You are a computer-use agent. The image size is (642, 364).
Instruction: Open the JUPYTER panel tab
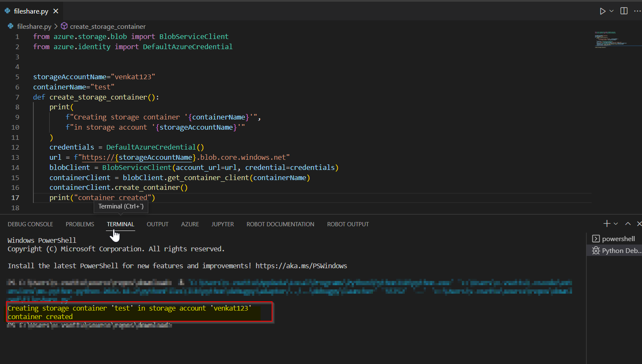tap(222, 224)
